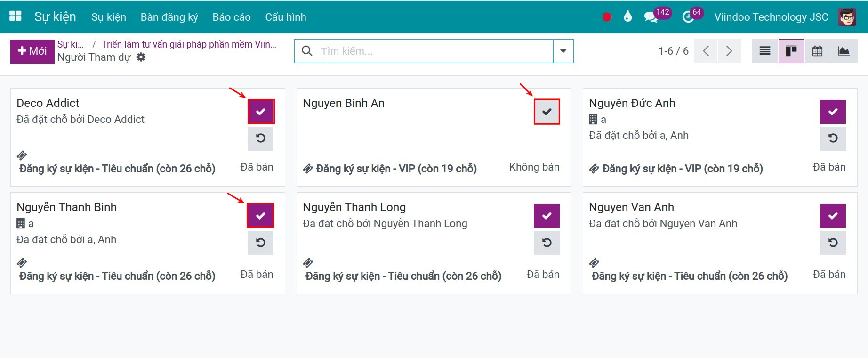The height and width of the screenshot is (358, 868).
Task: Open chat messages icon with 142 badge
Action: click(x=651, y=17)
